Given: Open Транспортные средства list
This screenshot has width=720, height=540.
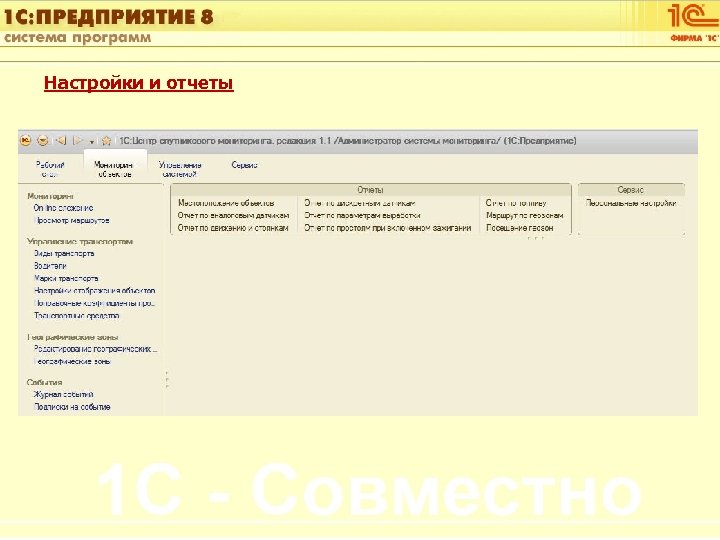Looking at the screenshot, I should tap(77, 315).
